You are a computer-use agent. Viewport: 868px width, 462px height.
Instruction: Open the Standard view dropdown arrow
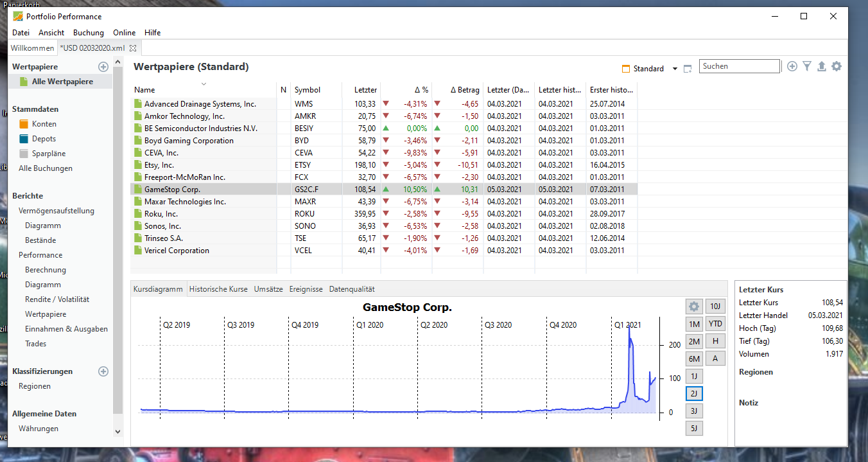pyautogui.click(x=675, y=69)
